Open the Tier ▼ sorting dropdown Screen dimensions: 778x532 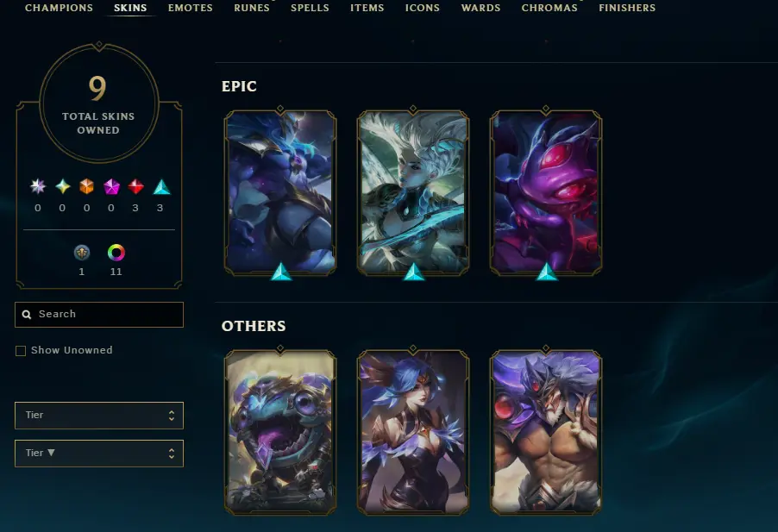[99, 454]
